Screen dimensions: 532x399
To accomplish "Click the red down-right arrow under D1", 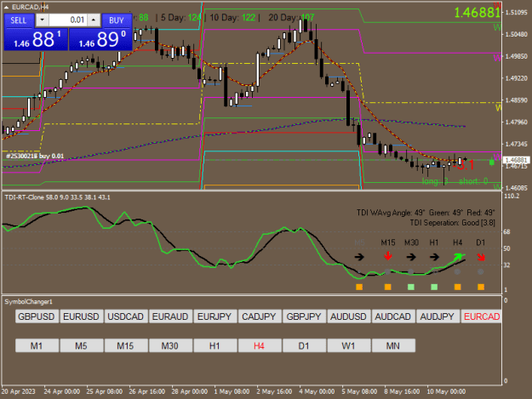I will 481,257.
